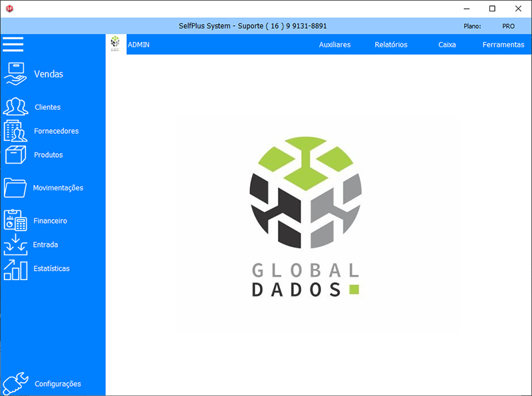Click the hamburger menu icon

coord(13,45)
